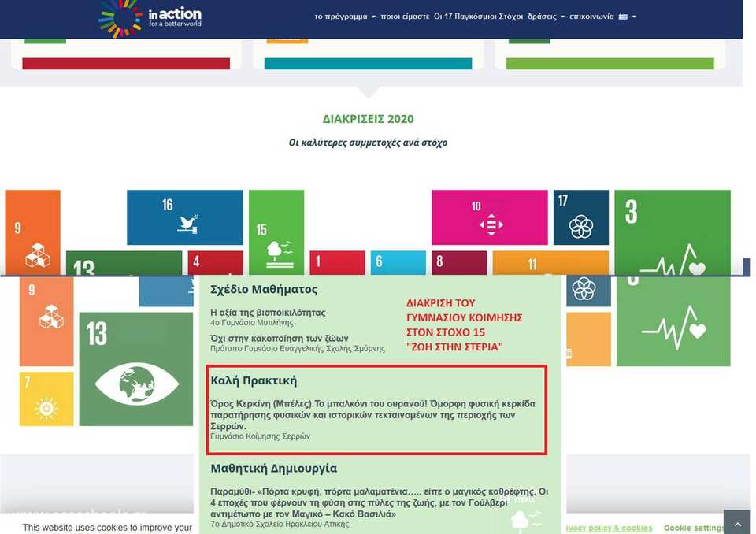Viewport: 756px width, 534px height.
Task: Open the Η αξία της βιοποικιλότητας entry
Action: [268, 313]
